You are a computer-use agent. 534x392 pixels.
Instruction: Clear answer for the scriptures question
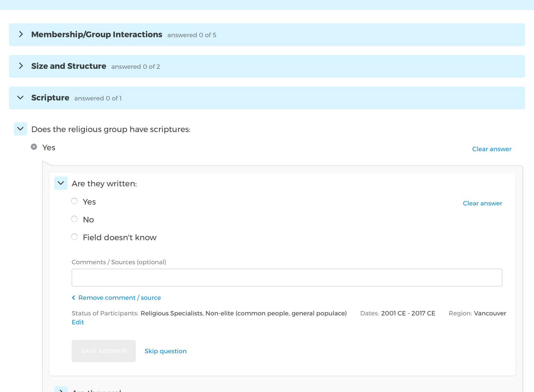[491, 149]
